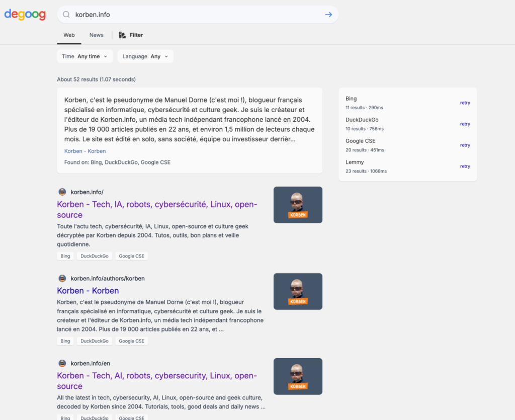Click Google CSE tag under korben.info/ result

pyautogui.click(x=132, y=256)
